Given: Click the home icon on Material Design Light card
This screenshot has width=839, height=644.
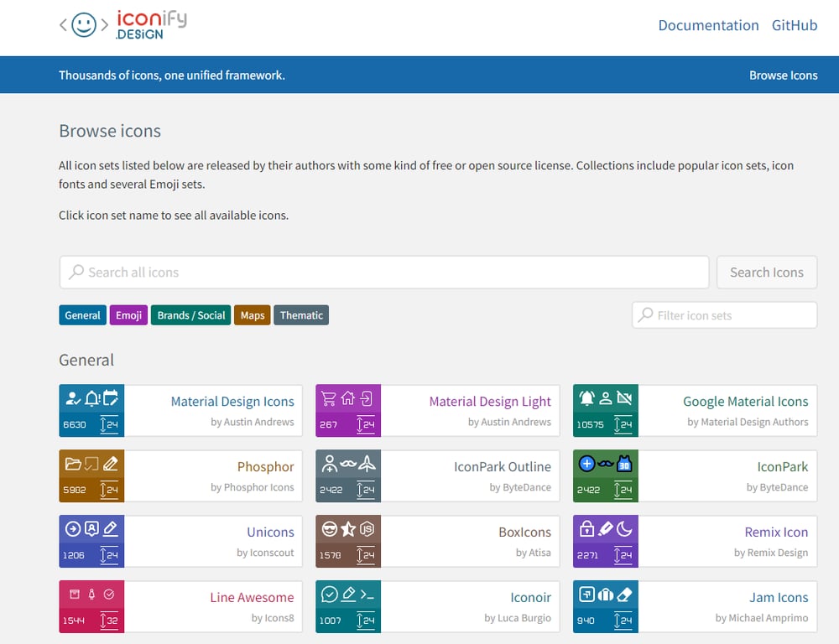Looking at the screenshot, I should pyautogui.click(x=348, y=398).
